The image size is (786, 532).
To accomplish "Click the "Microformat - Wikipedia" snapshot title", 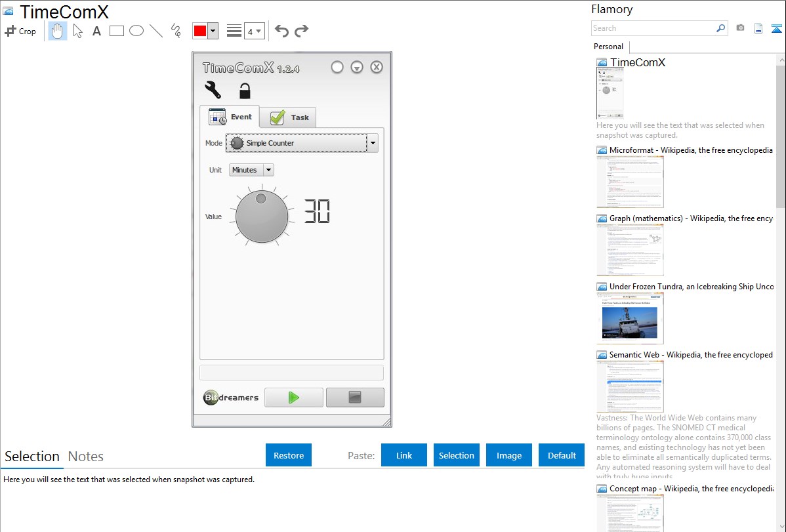I will 691,150.
